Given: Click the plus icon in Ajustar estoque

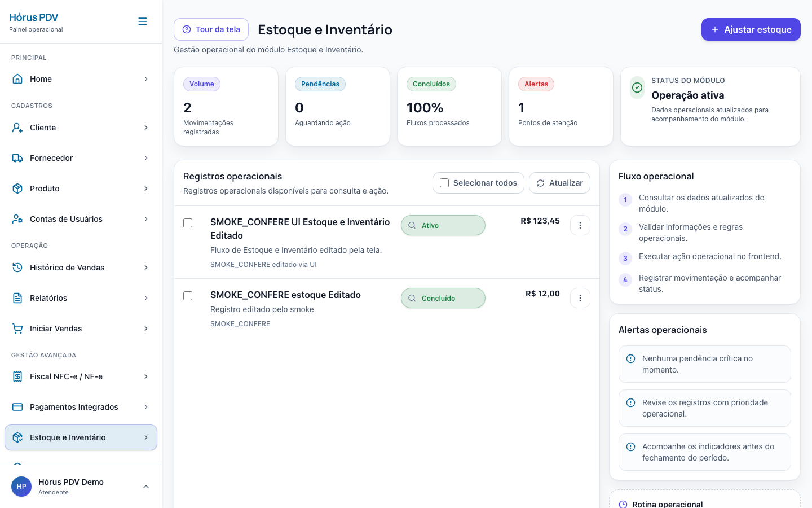Looking at the screenshot, I should [x=715, y=29].
